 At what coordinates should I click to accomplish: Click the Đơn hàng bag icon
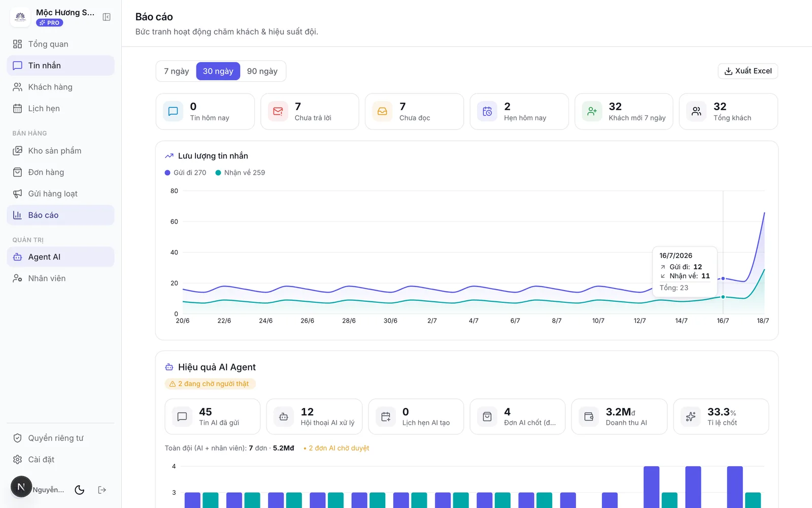coord(17,172)
